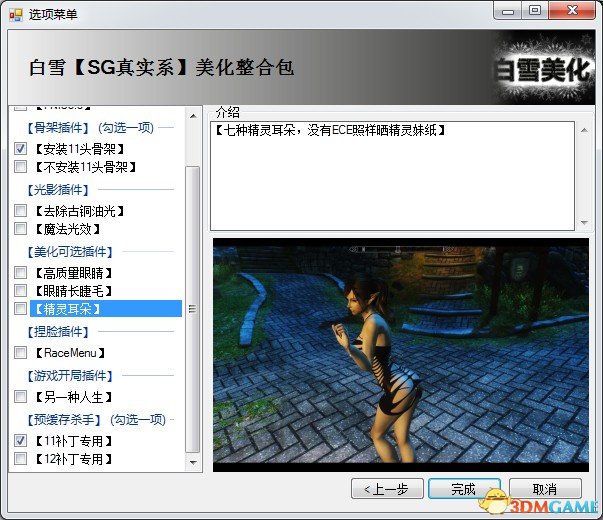Select the 【RaceMenu】 list entry text
603x520 pixels.
pos(70,353)
